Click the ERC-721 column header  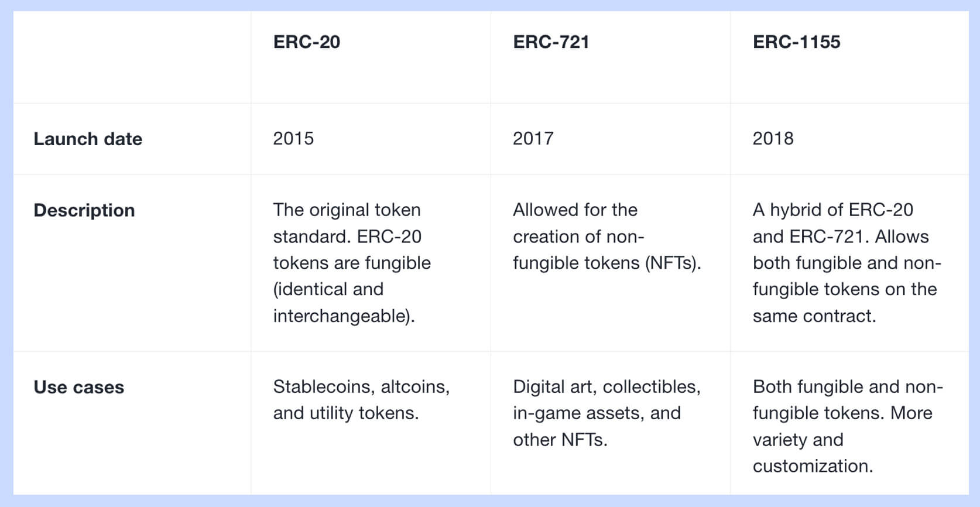pyautogui.click(x=551, y=42)
